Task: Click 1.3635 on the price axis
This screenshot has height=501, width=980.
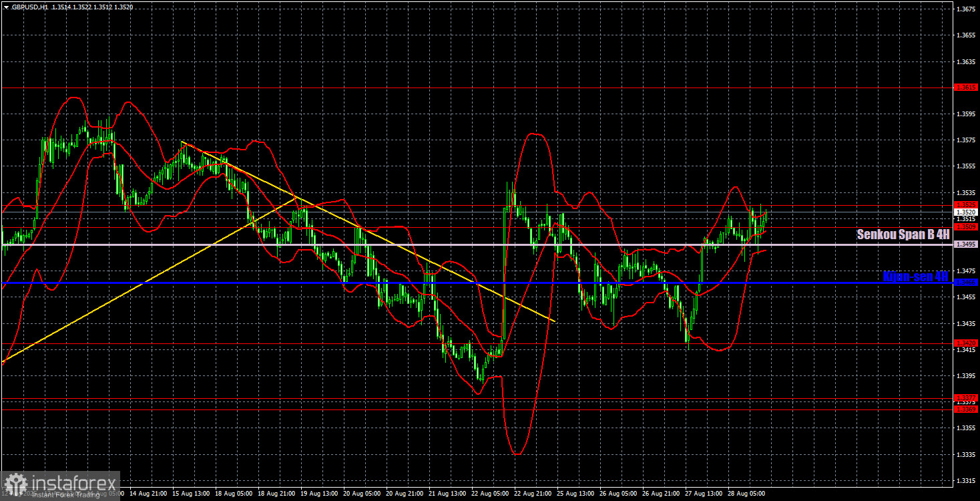Action: click(966, 61)
